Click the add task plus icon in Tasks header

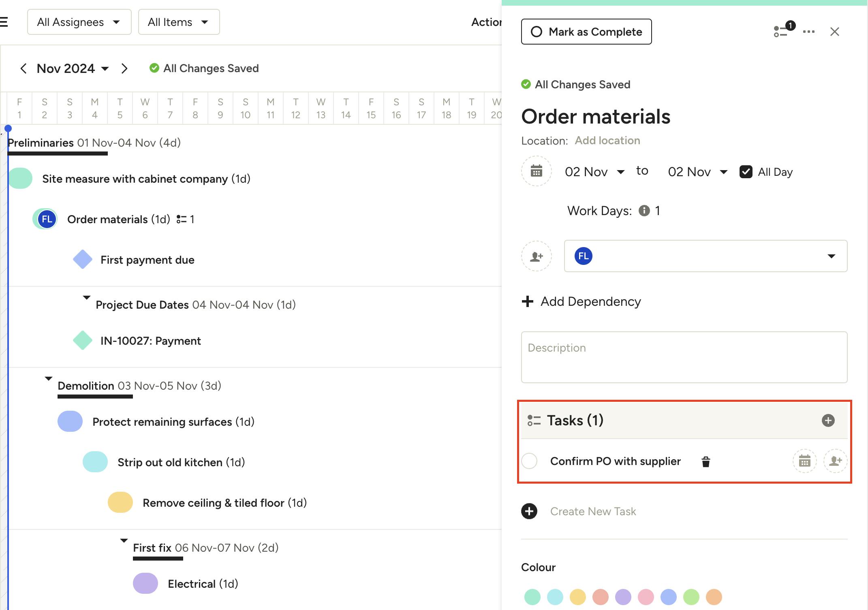point(828,420)
